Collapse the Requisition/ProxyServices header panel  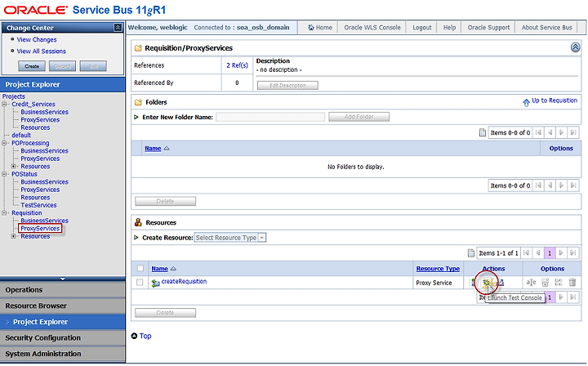coord(575,47)
